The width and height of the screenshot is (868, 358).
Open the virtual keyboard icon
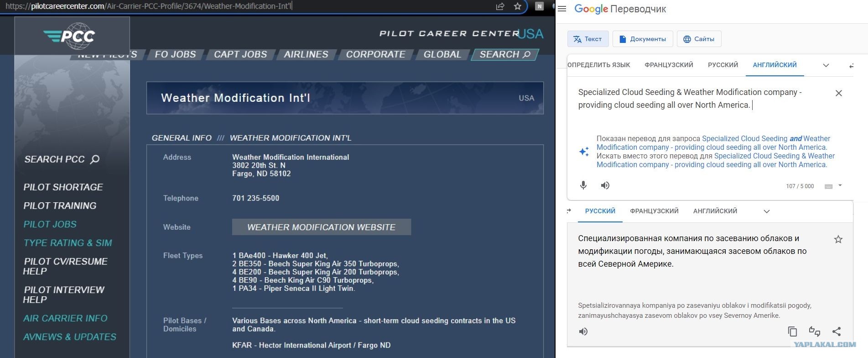coord(829,186)
